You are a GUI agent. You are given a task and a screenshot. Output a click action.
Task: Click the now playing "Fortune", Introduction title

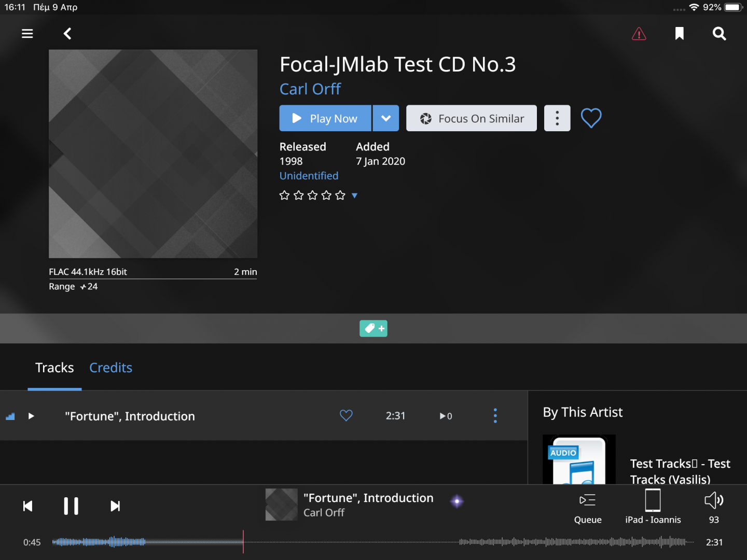click(368, 498)
